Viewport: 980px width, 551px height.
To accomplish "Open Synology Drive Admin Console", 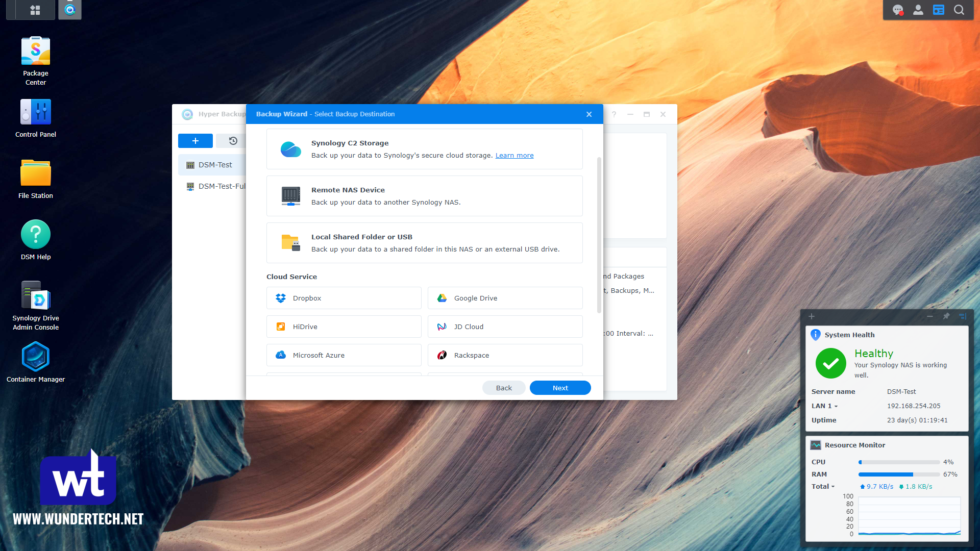I will [x=35, y=296].
